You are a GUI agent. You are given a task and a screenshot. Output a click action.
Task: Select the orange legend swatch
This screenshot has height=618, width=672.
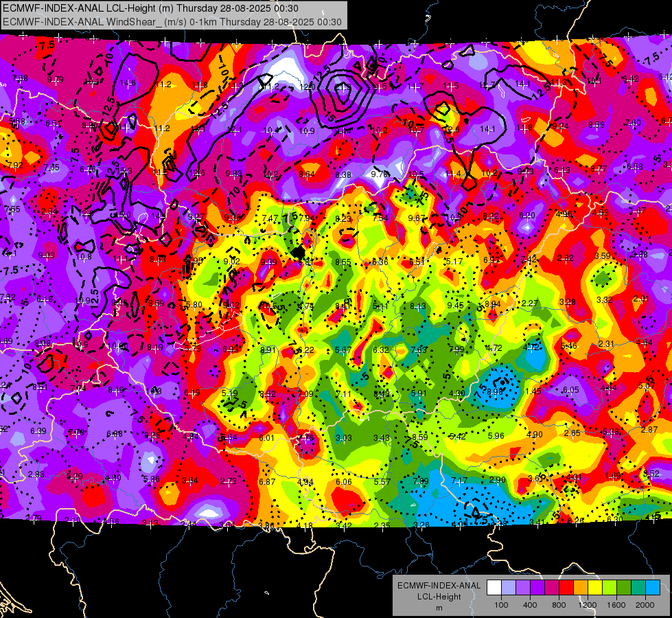click(581, 588)
